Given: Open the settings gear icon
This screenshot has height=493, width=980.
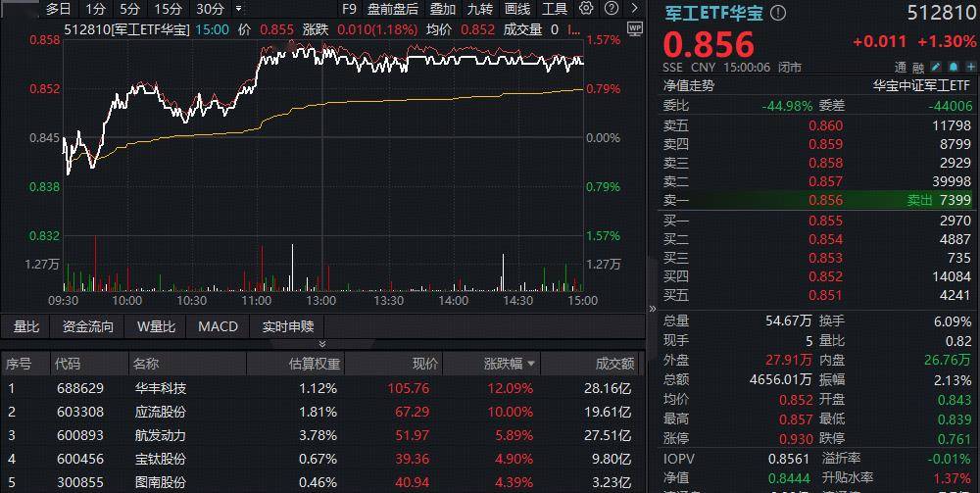Looking at the screenshot, I should pyautogui.click(x=586, y=9).
